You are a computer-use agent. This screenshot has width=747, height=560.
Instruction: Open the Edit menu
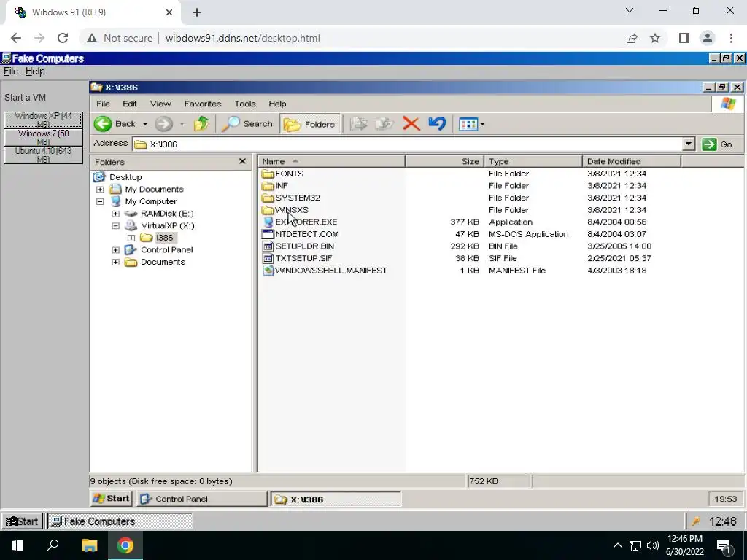click(x=130, y=104)
